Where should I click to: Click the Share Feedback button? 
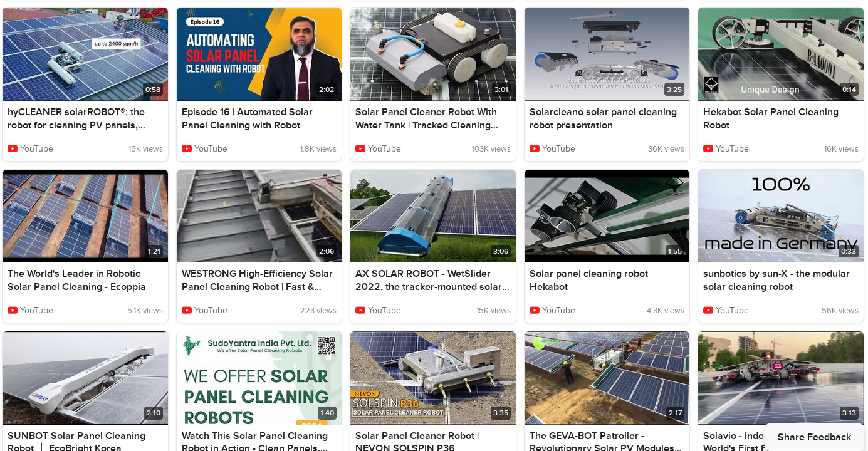click(x=814, y=437)
